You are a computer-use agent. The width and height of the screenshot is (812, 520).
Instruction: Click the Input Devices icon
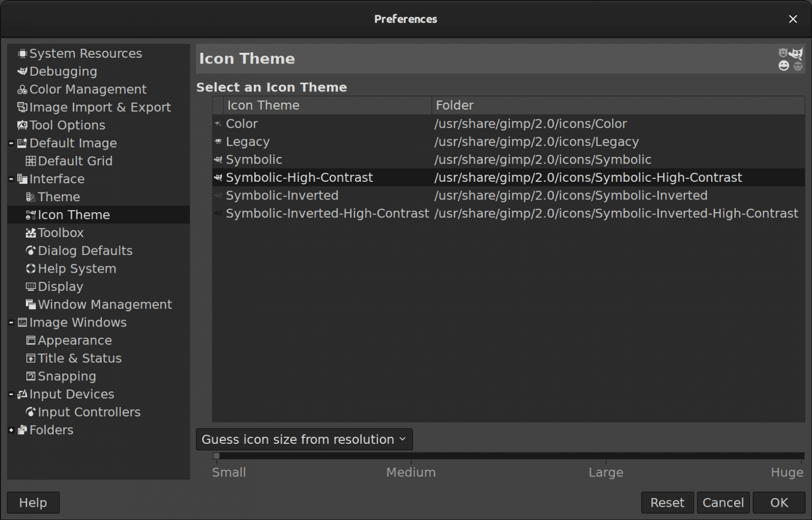tap(21, 394)
